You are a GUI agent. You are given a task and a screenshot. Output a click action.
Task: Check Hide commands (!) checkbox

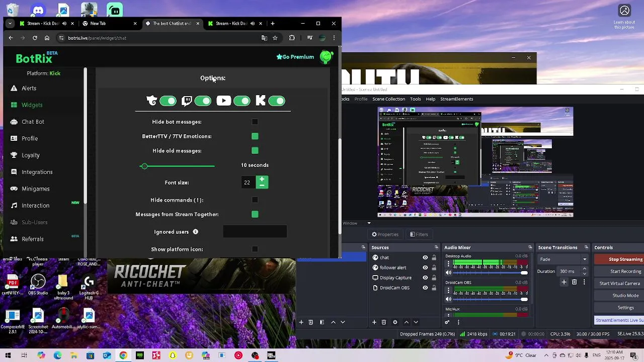255,200
